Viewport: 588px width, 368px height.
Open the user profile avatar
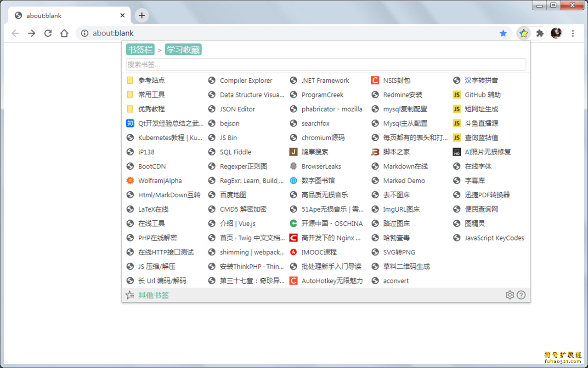point(556,33)
